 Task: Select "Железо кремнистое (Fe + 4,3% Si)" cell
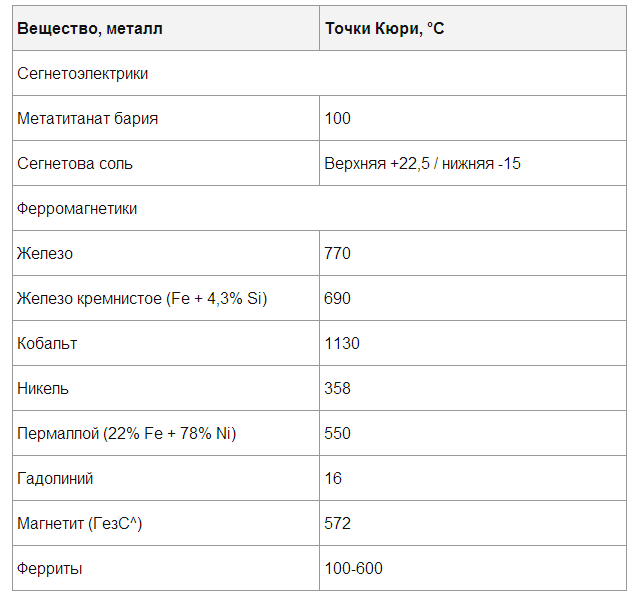[x=142, y=299]
